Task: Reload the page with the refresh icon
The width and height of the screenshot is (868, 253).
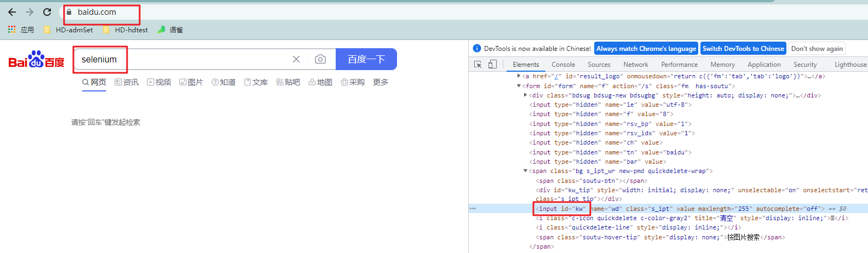Action: (x=47, y=12)
